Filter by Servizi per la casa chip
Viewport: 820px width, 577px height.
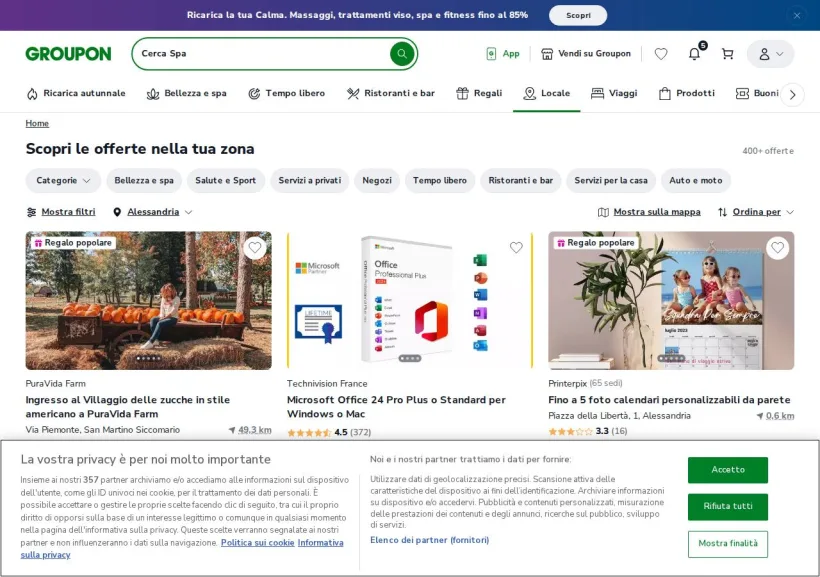click(611, 180)
